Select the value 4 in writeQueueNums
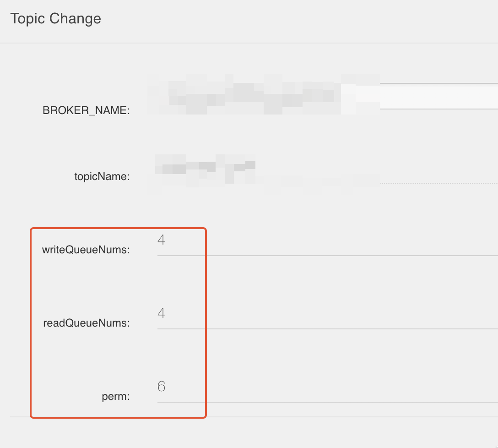This screenshot has width=498, height=448. pos(161,240)
